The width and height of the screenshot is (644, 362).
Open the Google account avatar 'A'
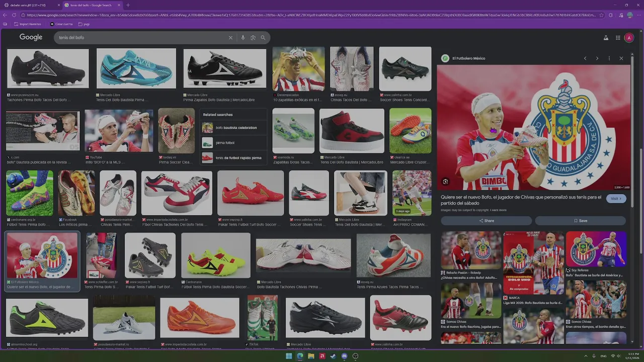629,38
